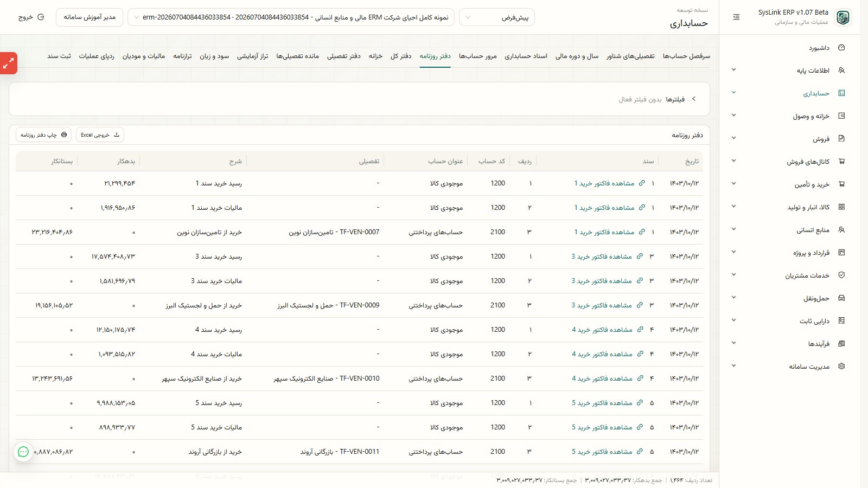Click the خدمات مشتریان shield icon
Screen dimensions: 868x488
[841, 275]
